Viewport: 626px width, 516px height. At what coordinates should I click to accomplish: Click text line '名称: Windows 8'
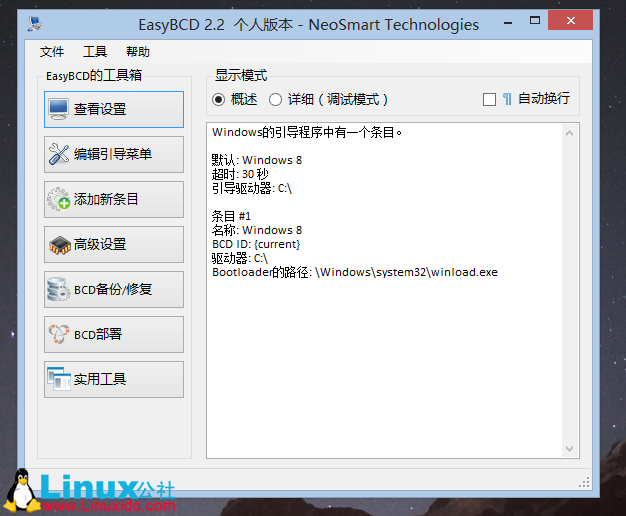[257, 230]
